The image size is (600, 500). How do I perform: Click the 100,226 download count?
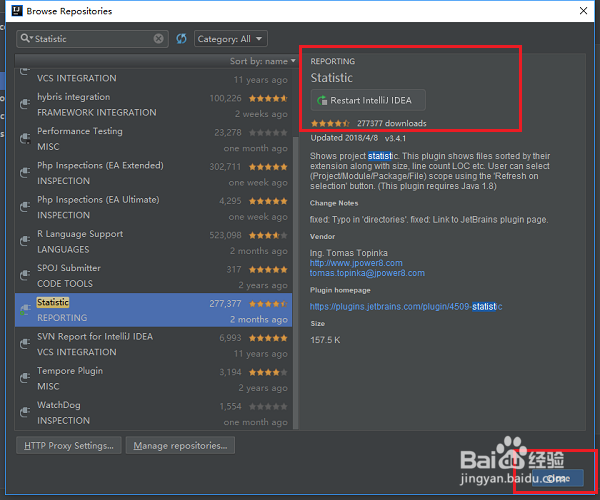tap(225, 98)
